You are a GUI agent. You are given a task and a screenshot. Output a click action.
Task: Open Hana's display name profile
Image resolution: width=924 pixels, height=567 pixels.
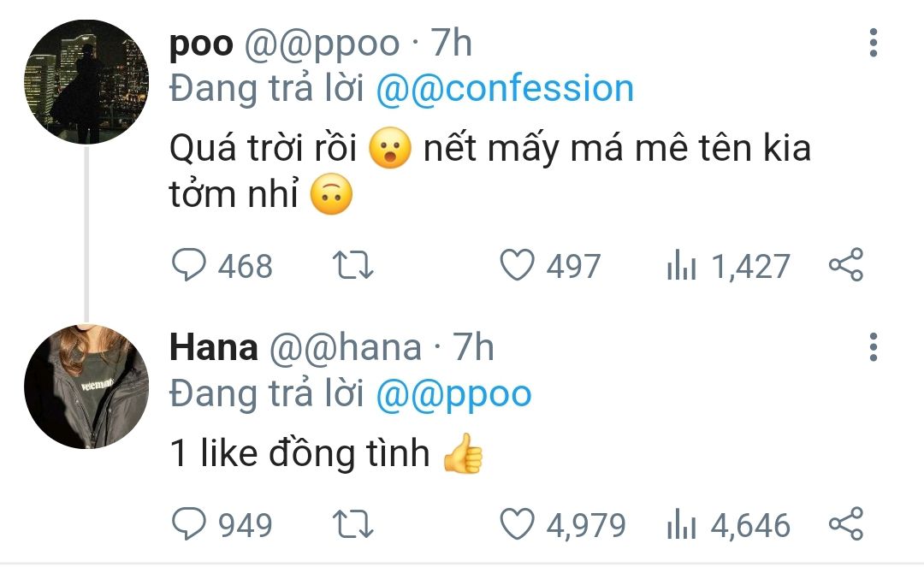click(213, 347)
